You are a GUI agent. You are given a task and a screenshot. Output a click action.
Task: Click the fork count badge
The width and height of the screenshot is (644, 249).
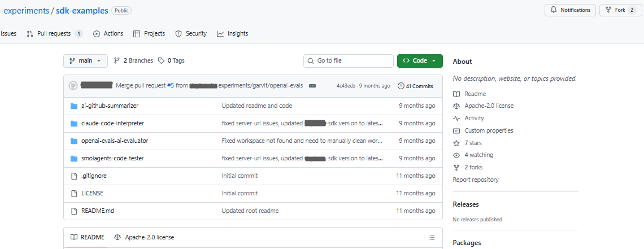pyautogui.click(x=632, y=10)
